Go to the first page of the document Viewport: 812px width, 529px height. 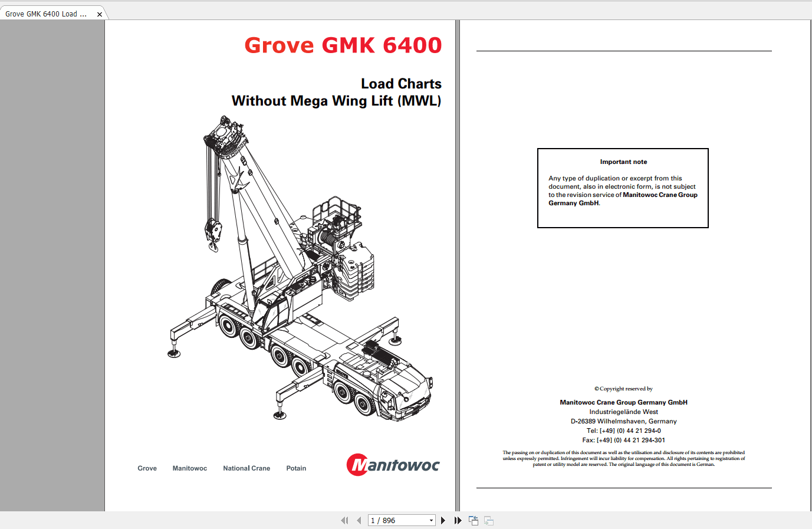coord(344,520)
